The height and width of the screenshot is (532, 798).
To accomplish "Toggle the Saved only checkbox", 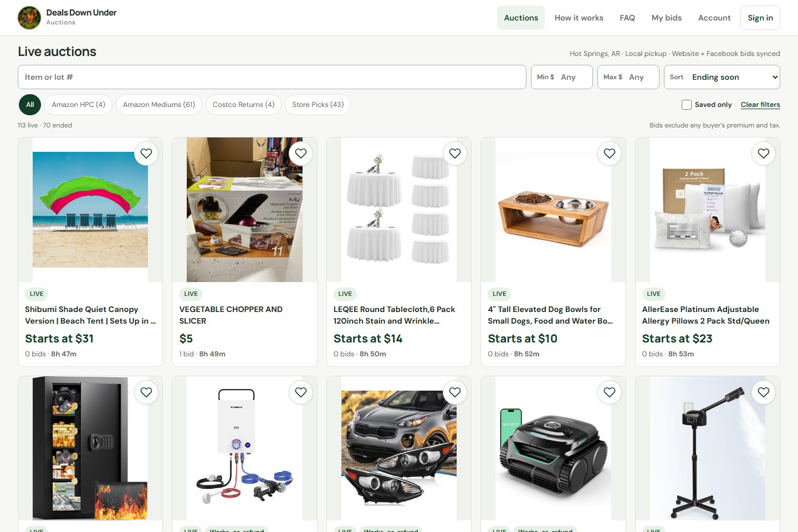I will click(x=687, y=105).
